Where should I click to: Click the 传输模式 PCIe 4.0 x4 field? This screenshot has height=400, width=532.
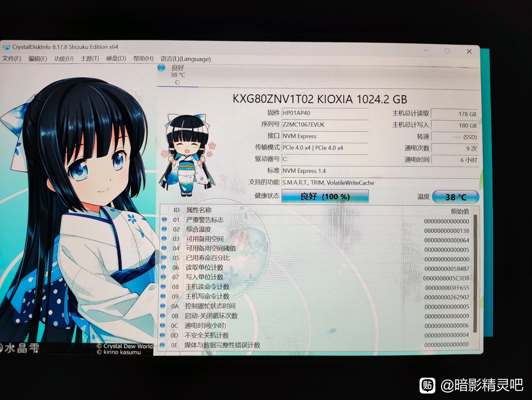(325, 148)
